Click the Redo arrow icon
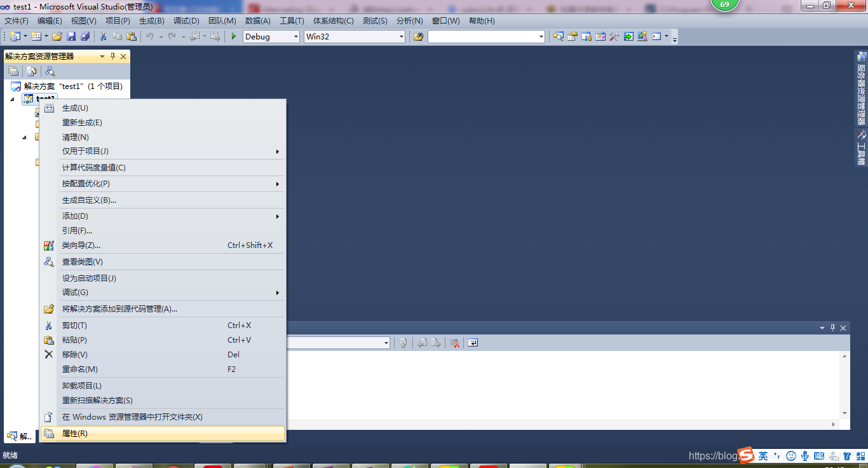Image resolution: width=868 pixels, height=468 pixels. [x=172, y=36]
